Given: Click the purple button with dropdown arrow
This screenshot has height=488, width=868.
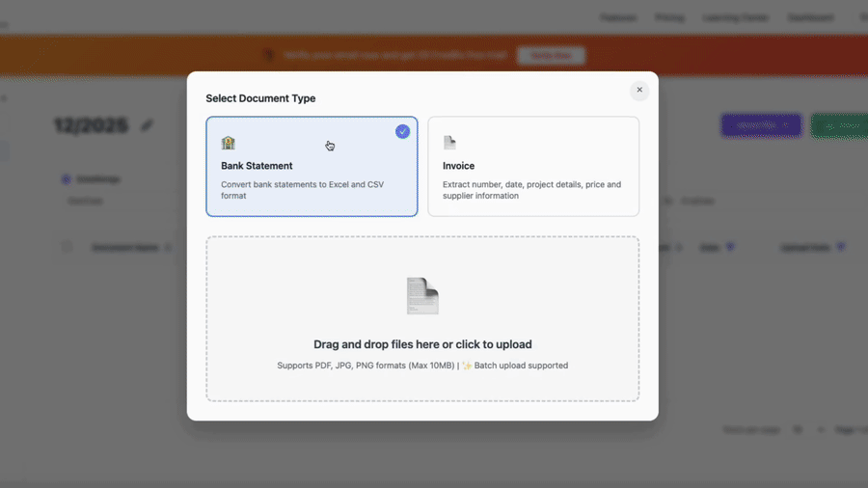Looking at the screenshot, I should point(760,125).
